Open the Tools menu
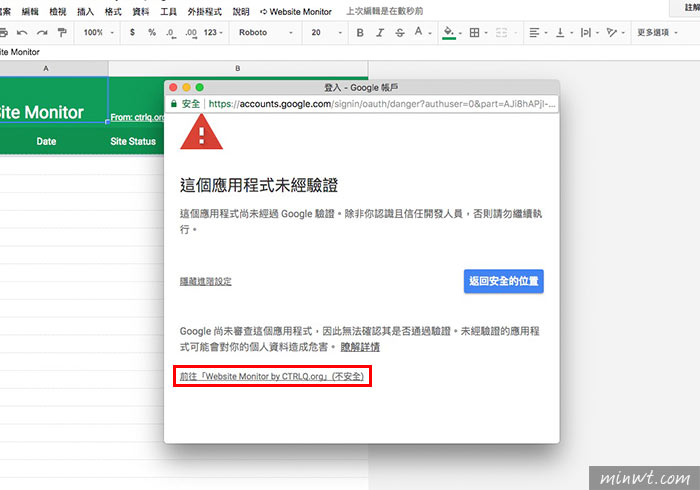The image size is (700, 490). click(168, 12)
